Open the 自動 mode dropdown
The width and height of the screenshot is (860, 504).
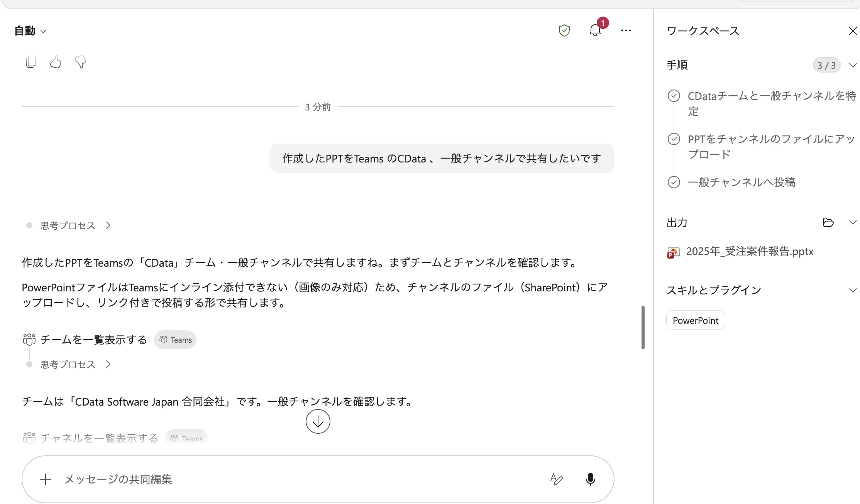[30, 31]
